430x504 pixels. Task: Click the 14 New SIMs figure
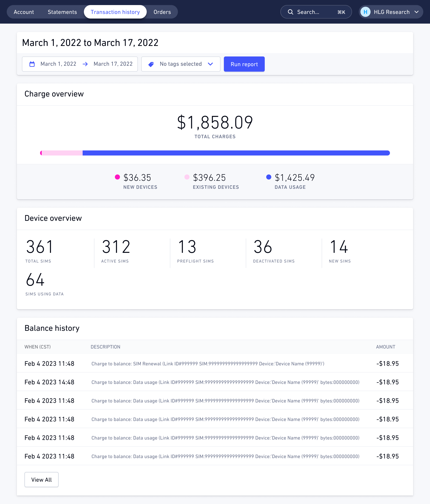[x=339, y=247]
